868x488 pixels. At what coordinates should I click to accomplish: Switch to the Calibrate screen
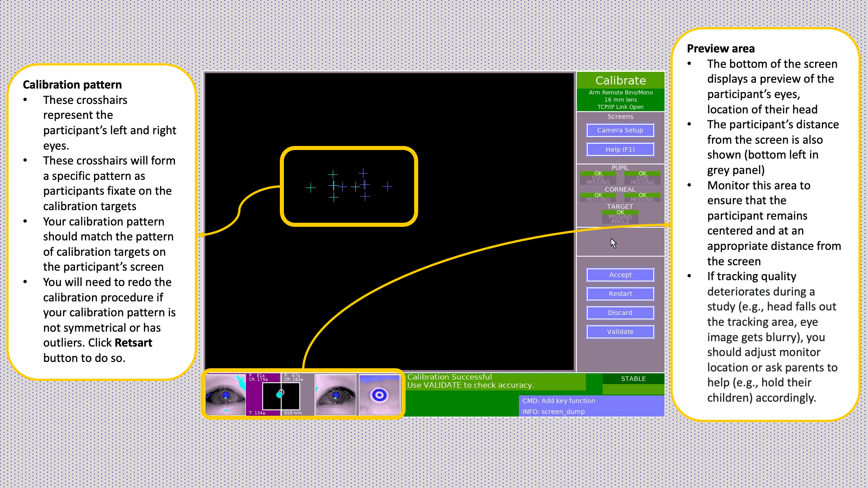pyautogui.click(x=620, y=80)
